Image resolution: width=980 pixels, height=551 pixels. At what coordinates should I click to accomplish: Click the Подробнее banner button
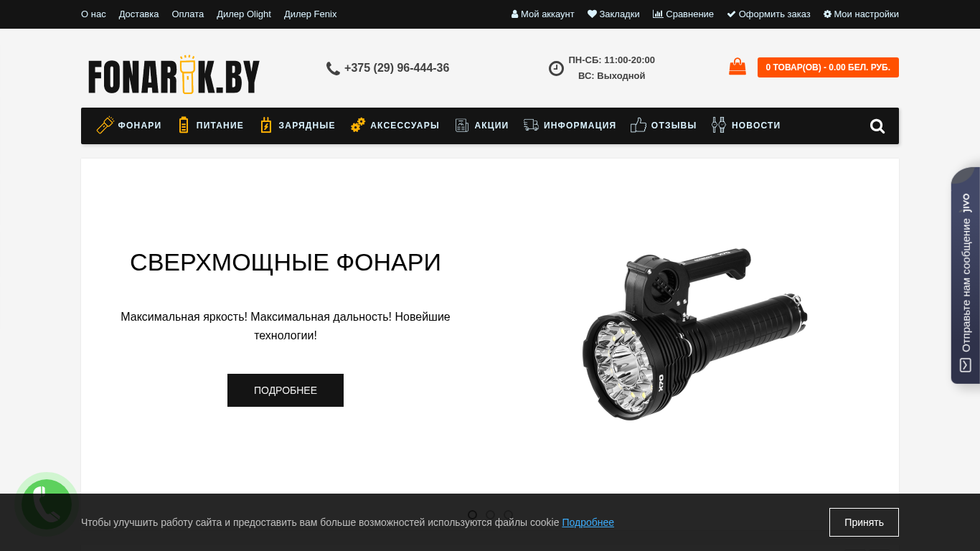pos(286,390)
